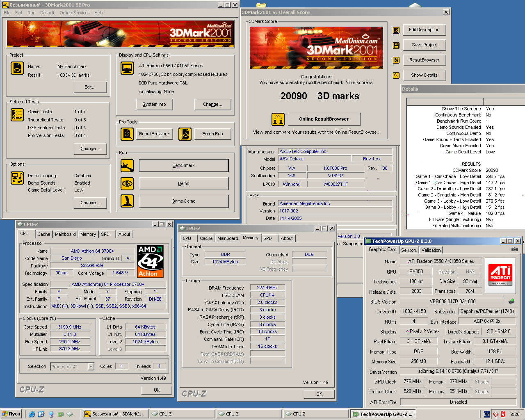Click 'A8V Deluxe' model field
Viewport: 525px width, 420px height.
(315, 159)
